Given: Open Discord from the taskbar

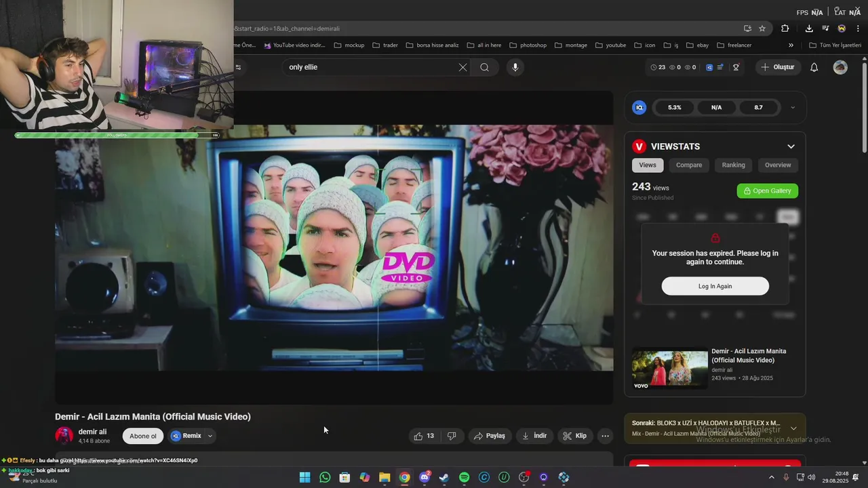Looking at the screenshot, I should 425,477.
